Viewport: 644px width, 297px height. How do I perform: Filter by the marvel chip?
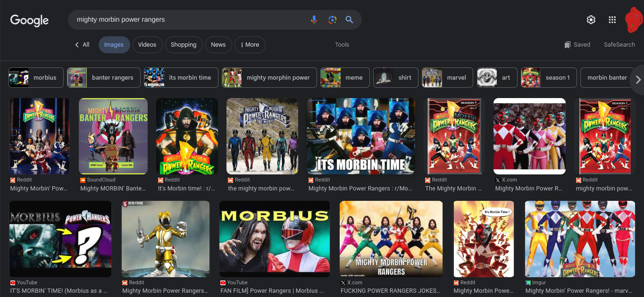click(x=447, y=78)
